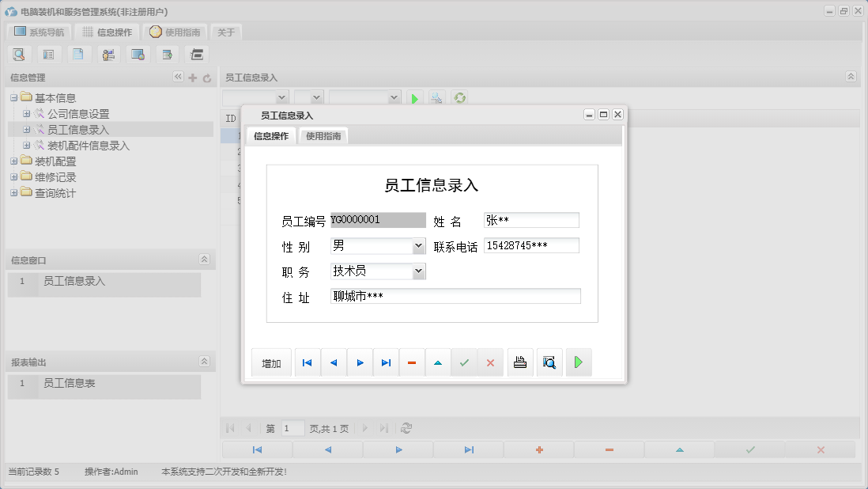Click the green run arrow next to dropdowns
The width and height of the screenshot is (868, 489).
tap(414, 97)
